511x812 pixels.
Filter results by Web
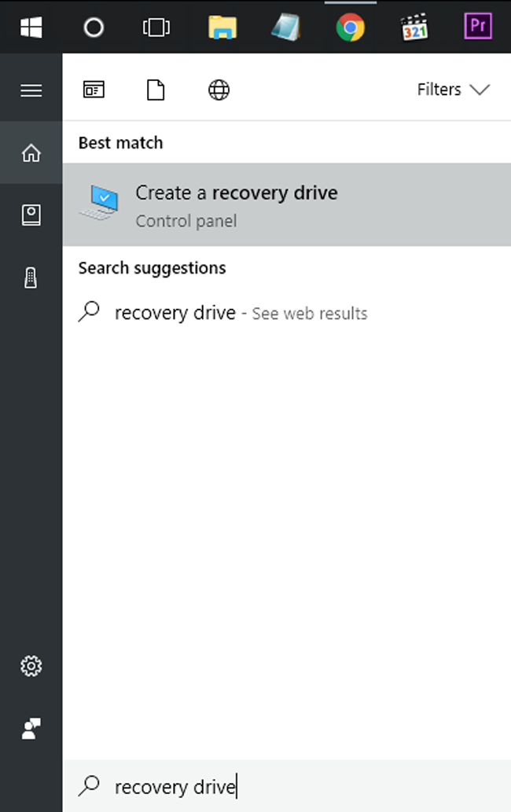219,90
